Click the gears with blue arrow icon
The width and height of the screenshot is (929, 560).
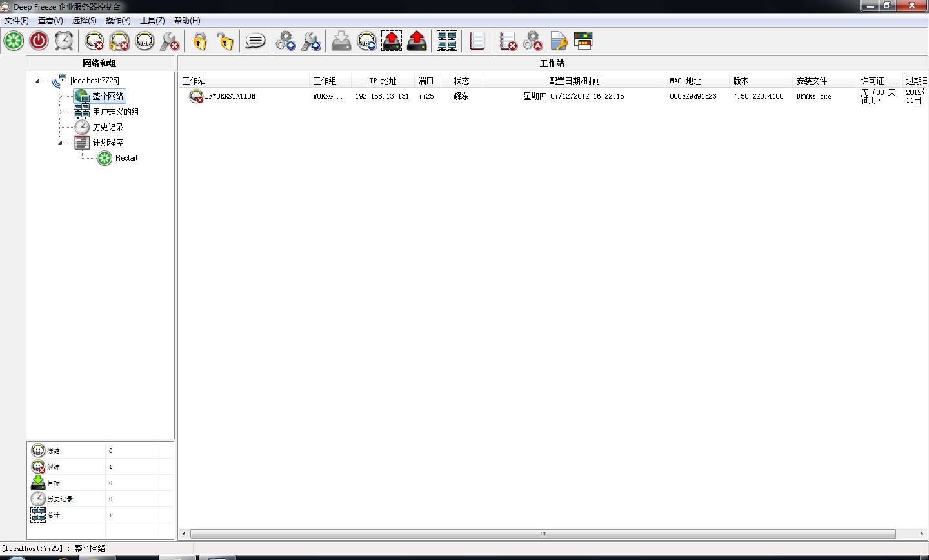285,41
